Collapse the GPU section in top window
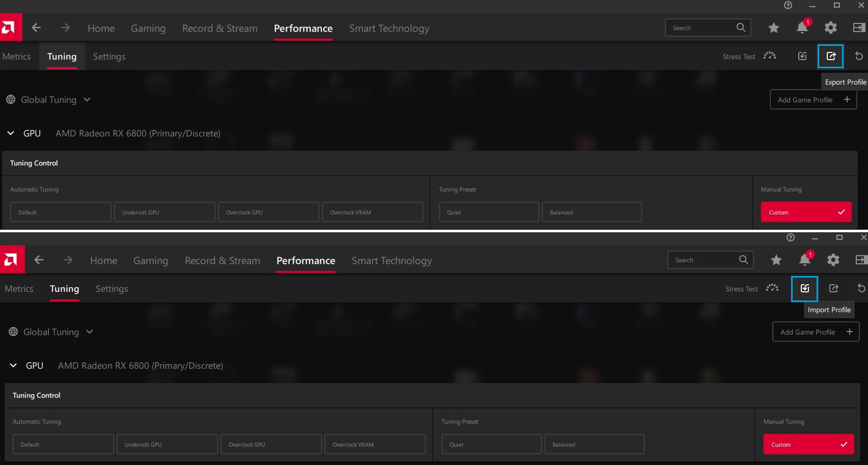Screen dimensions: 868x465 [x=11, y=133]
